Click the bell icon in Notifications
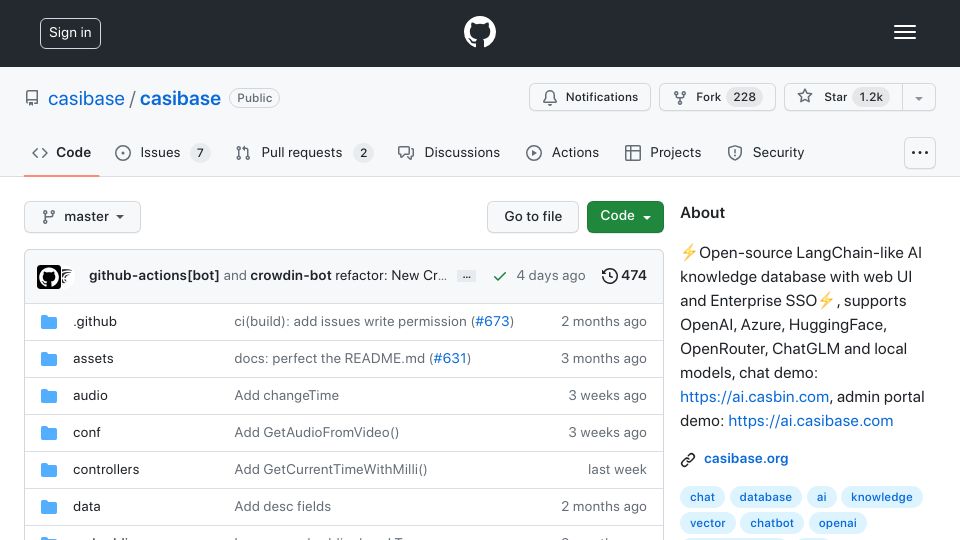 (550, 97)
